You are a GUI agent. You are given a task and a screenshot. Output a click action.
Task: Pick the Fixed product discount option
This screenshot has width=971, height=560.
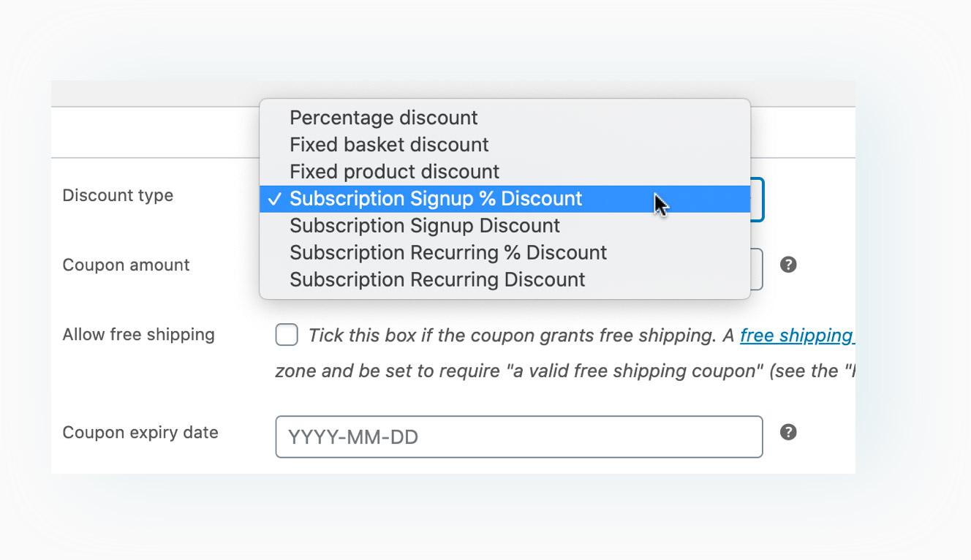coord(505,172)
